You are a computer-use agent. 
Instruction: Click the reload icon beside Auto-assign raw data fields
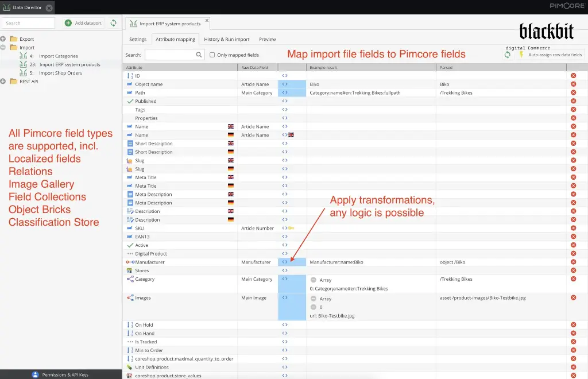click(508, 55)
